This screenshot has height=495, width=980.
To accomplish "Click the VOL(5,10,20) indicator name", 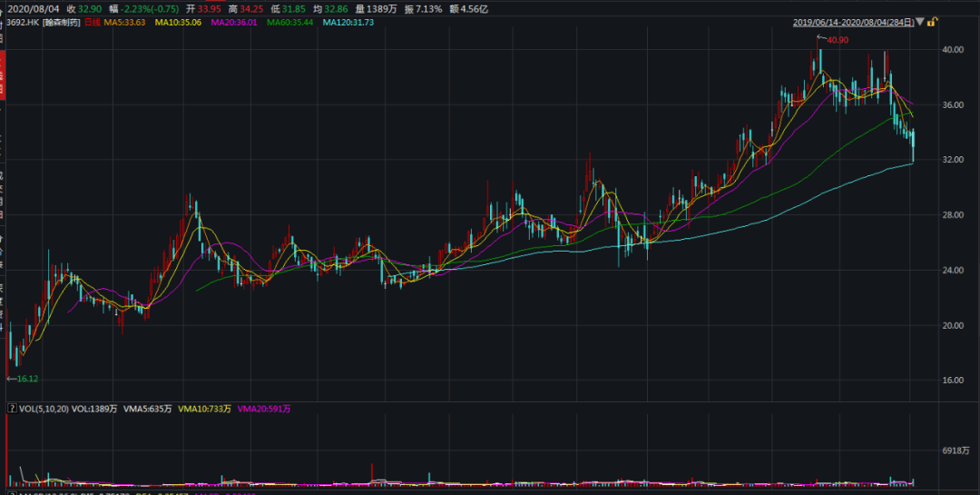I will pyautogui.click(x=43, y=410).
